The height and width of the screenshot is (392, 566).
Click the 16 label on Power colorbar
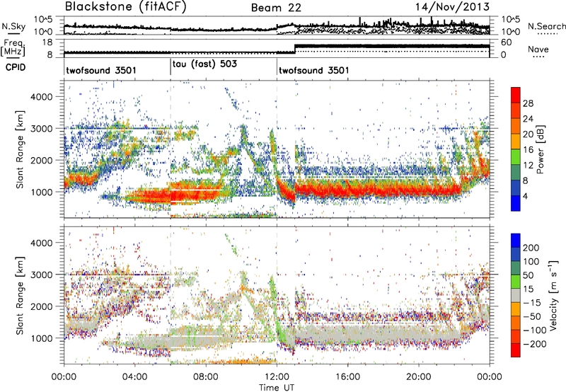[528, 150]
